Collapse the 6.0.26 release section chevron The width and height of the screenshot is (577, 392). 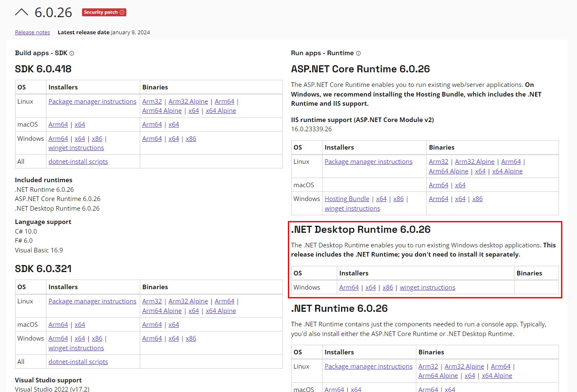pyautogui.click(x=21, y=13)
